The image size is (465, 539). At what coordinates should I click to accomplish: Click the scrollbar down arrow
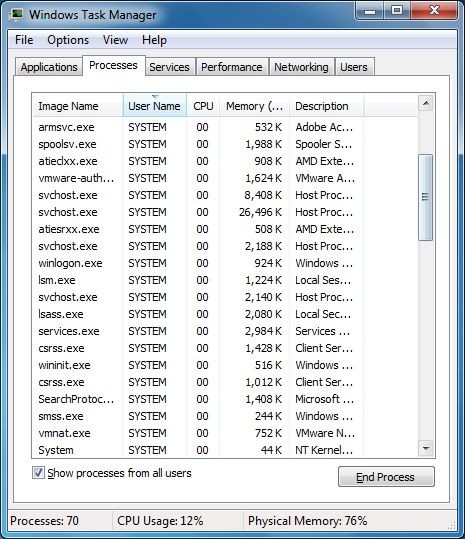coord(426,448)
